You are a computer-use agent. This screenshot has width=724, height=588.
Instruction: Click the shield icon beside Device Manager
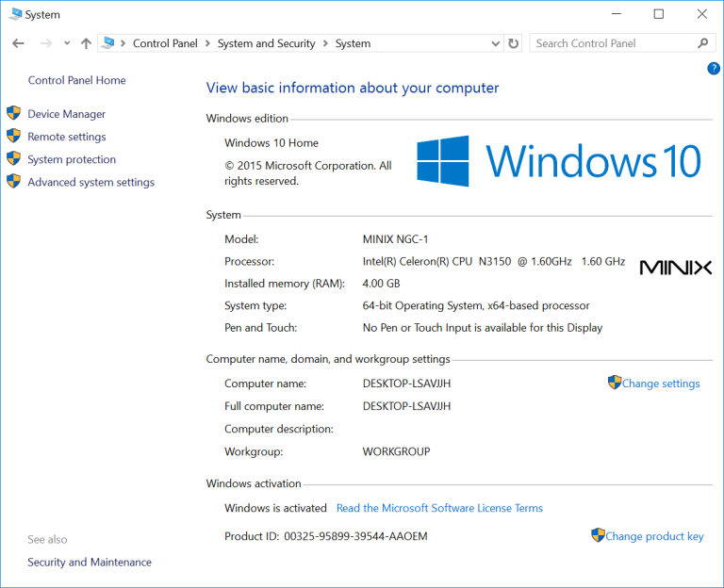(14, 113)
